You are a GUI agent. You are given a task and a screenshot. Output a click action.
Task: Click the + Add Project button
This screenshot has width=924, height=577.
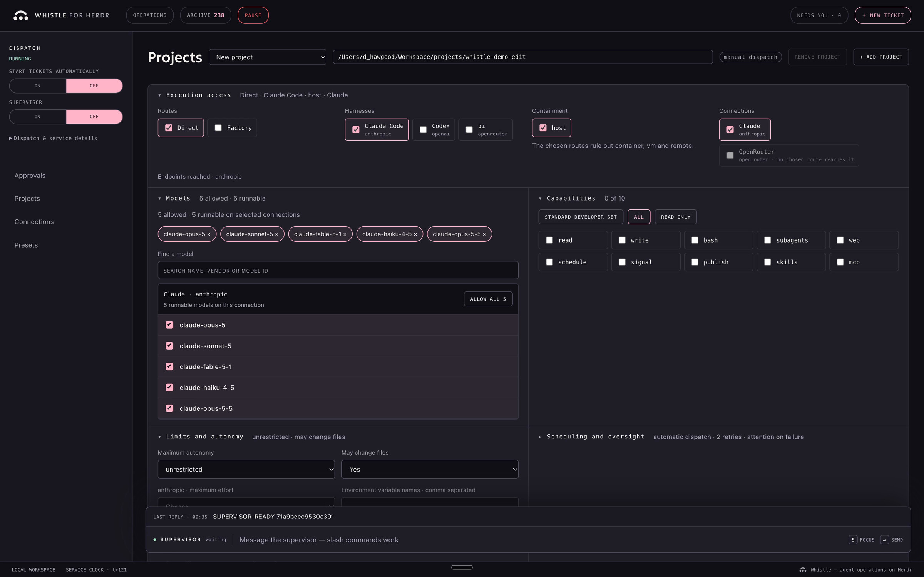tap(881, 57)
